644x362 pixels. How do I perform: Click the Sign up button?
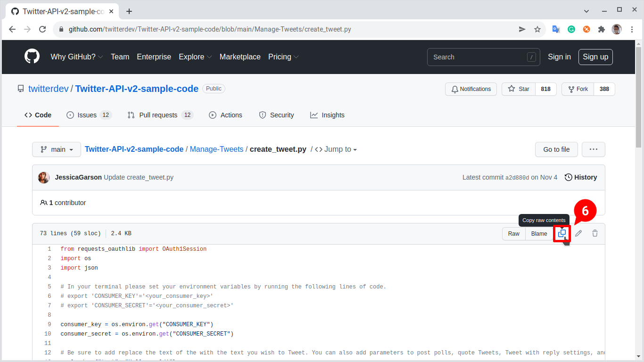(x=595, y=57)
